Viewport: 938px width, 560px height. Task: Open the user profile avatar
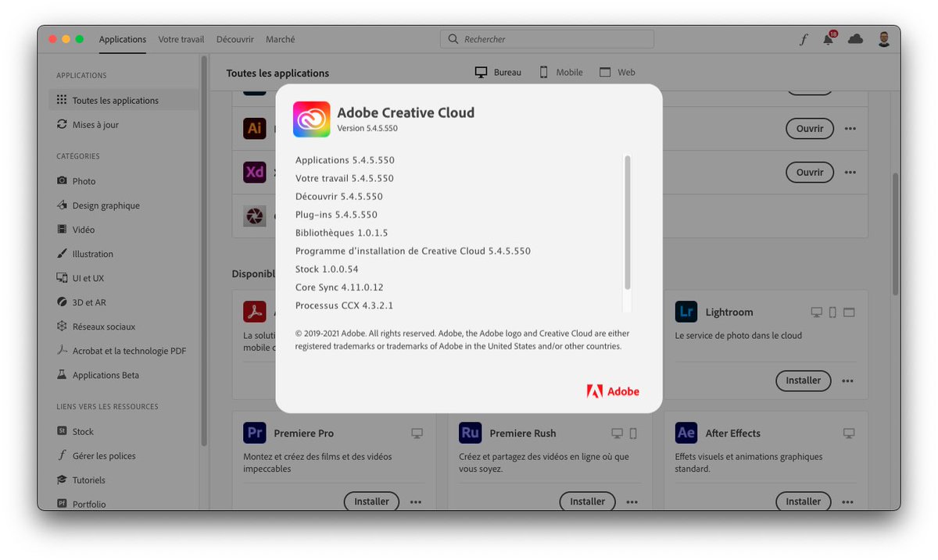[x=884, y=39]
